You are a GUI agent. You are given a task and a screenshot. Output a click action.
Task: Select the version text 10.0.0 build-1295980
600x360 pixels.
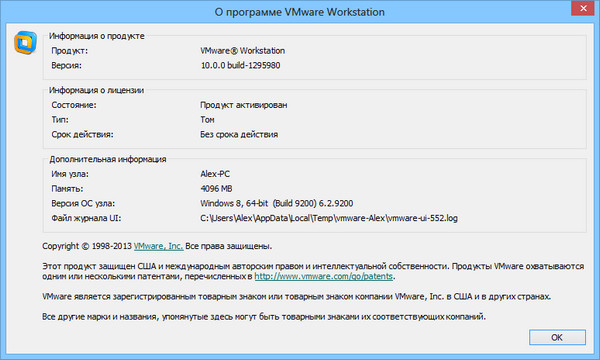coord(240,65)
